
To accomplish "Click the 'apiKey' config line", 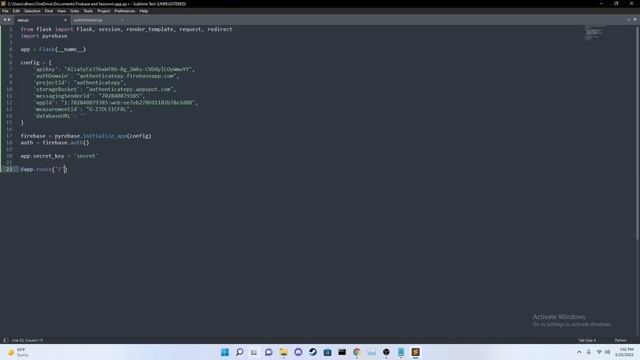I will (114, 69).
